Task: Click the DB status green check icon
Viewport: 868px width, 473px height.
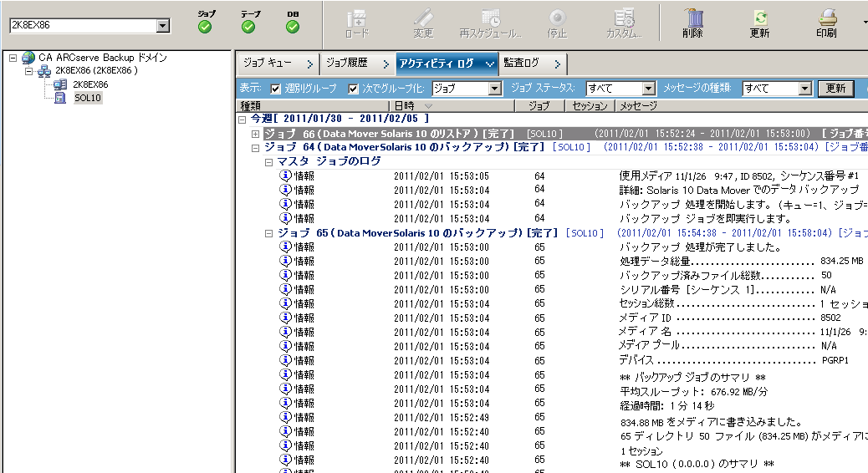Action: (292, 26)
